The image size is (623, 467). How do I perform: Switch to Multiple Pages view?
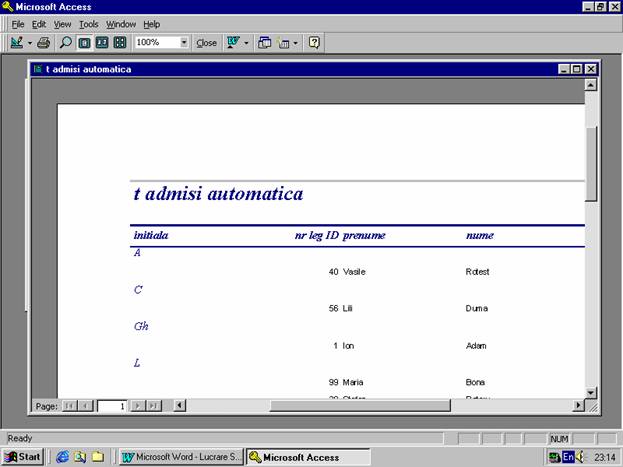pos(120,43)
